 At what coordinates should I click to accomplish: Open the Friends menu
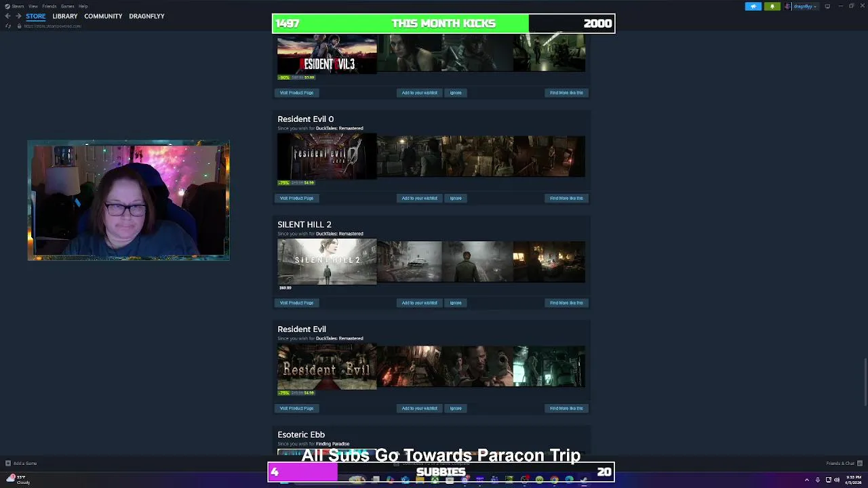[x=50, y=6]
